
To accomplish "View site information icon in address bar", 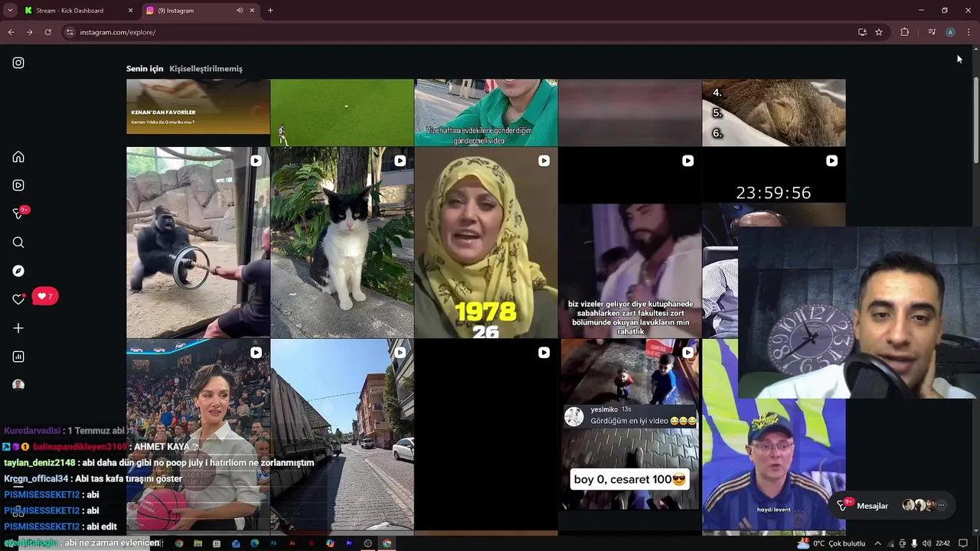I will (70, 32).
